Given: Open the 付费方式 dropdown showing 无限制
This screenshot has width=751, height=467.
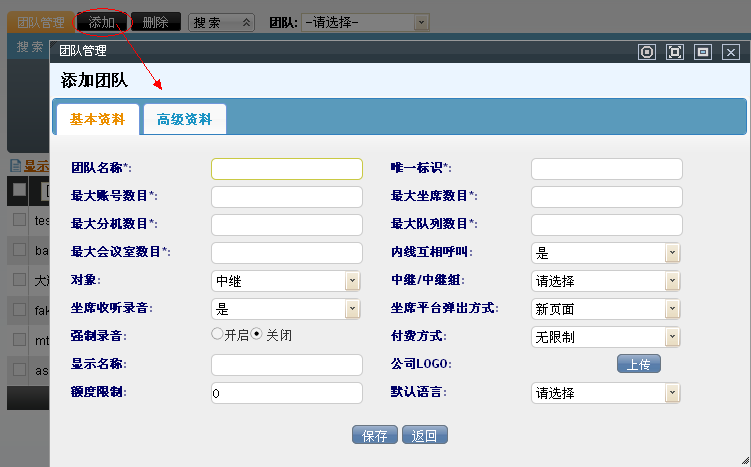Looking at the screenshot, I should 672,337.
